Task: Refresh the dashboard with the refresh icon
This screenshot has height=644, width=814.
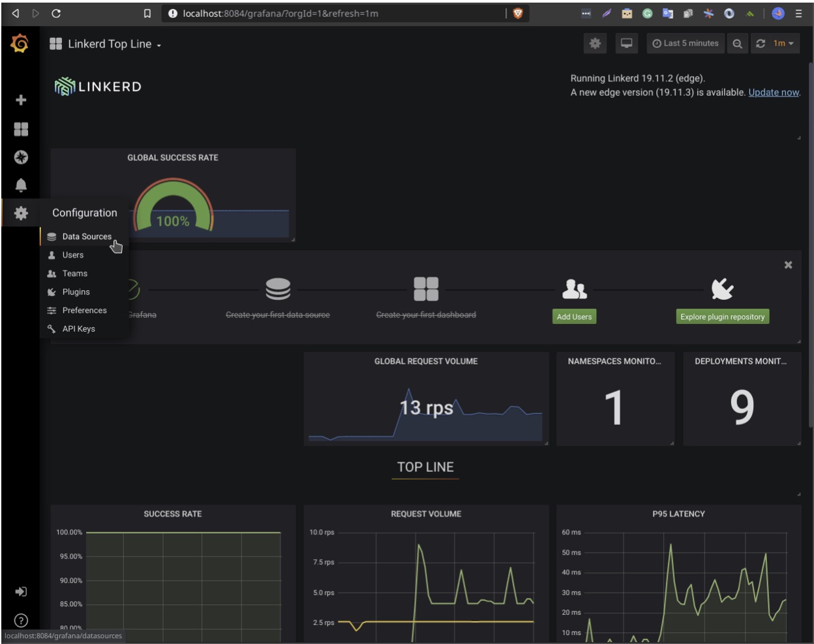Action: (761, 44)
